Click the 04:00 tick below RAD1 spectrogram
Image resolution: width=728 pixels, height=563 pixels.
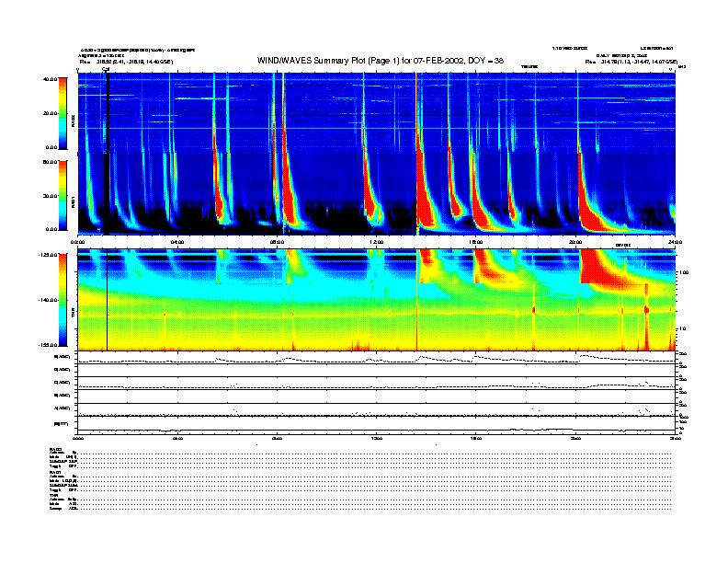(x=177, y=242)
